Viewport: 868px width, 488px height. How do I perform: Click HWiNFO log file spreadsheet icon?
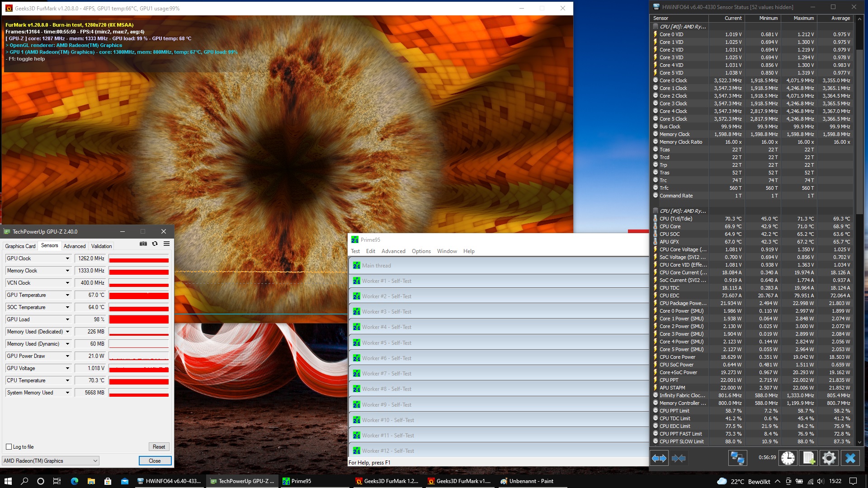(x=809, y=458)
